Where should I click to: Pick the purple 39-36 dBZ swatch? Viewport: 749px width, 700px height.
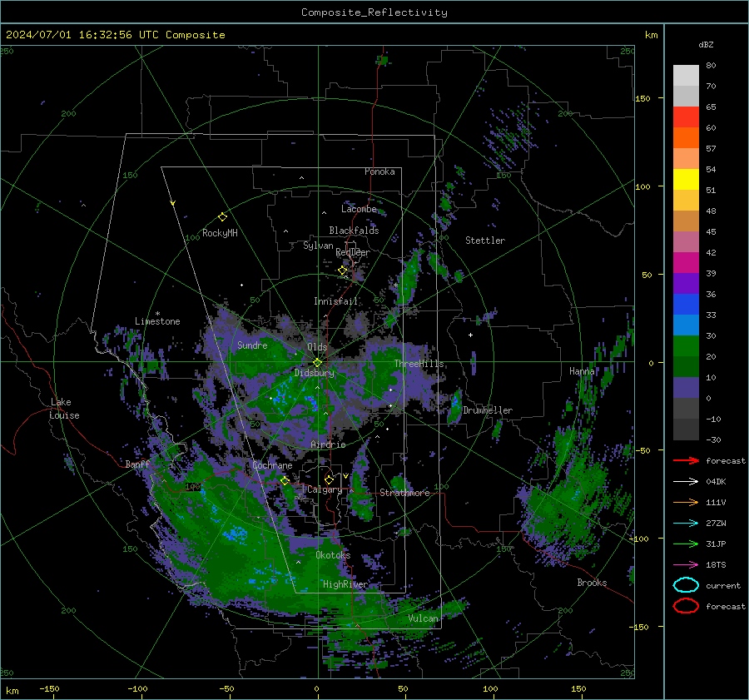pos(686,283)
